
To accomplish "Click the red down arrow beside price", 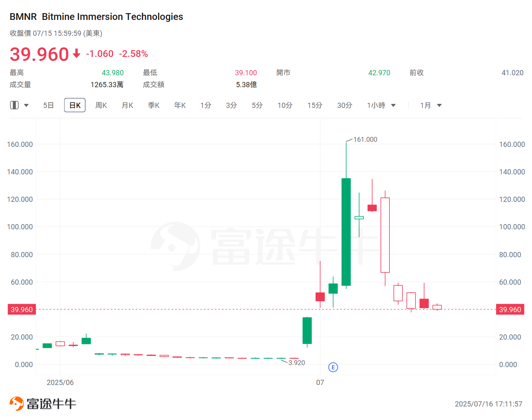I will point(77,54).
